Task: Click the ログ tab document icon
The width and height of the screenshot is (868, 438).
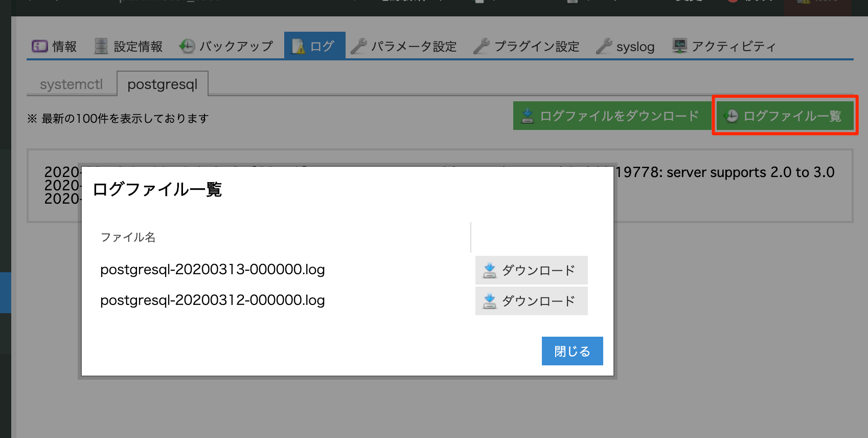Action: tap(298, 47)
